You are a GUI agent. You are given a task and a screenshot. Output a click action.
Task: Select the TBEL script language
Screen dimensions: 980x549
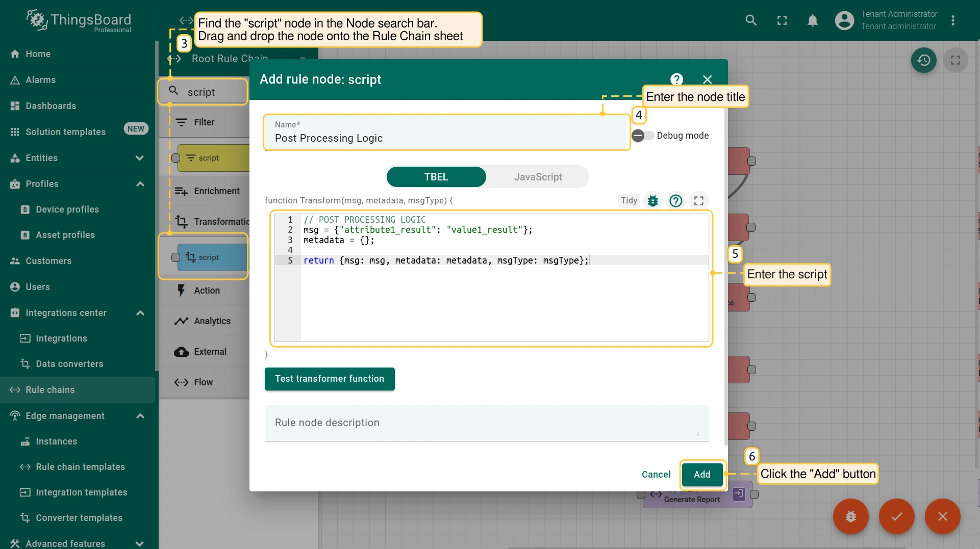coord(436,177)
